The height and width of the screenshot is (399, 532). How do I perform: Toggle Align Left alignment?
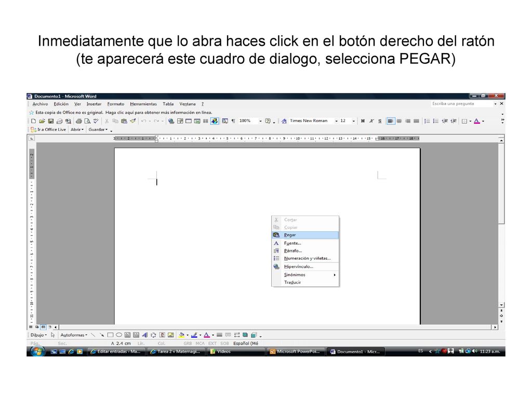(x=391, y=121)
